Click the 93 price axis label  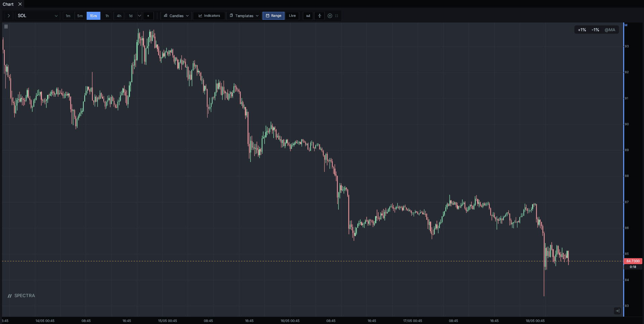tap(627, 46)
